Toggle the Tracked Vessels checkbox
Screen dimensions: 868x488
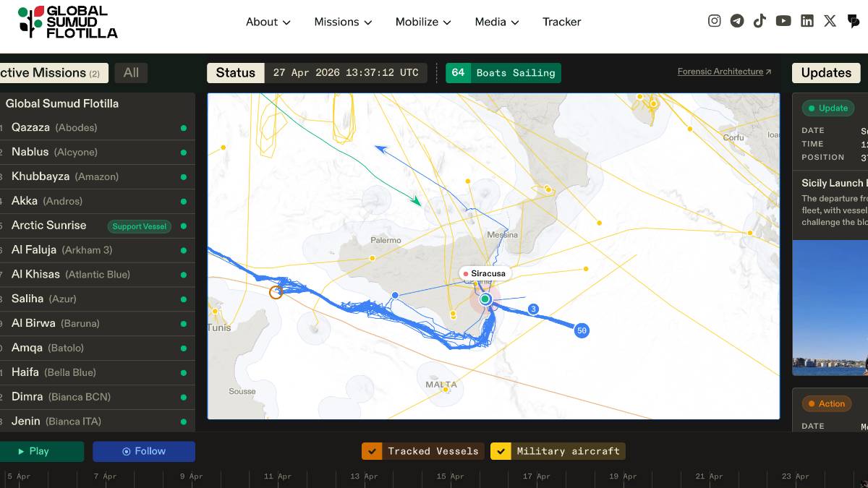[372, 451]
